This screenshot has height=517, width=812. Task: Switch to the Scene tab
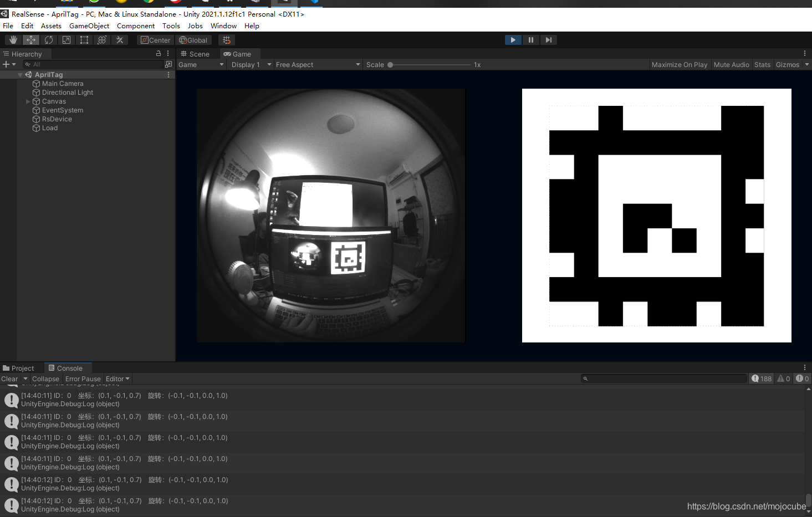tap(195, 54)
